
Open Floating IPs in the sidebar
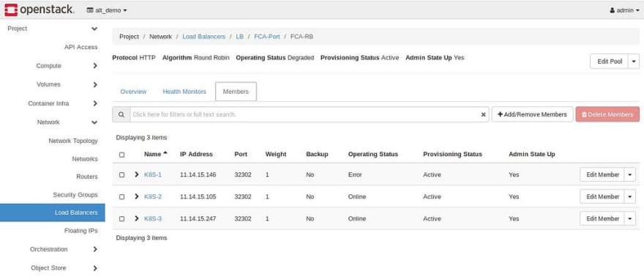tap(81, 231)
